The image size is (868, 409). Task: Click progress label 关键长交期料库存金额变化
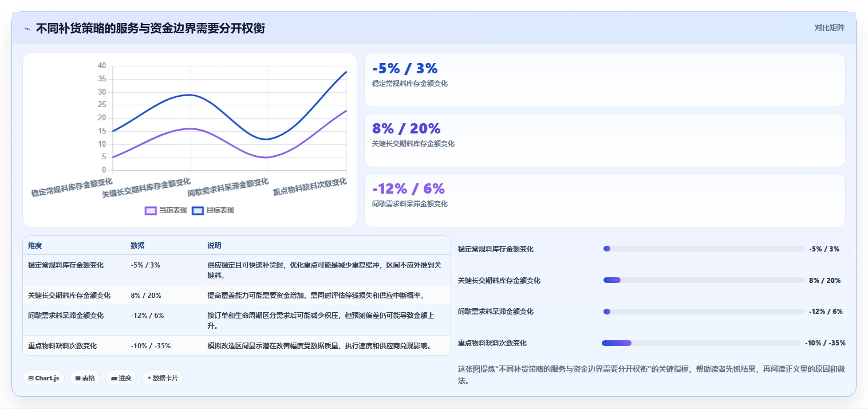(499, 281)
